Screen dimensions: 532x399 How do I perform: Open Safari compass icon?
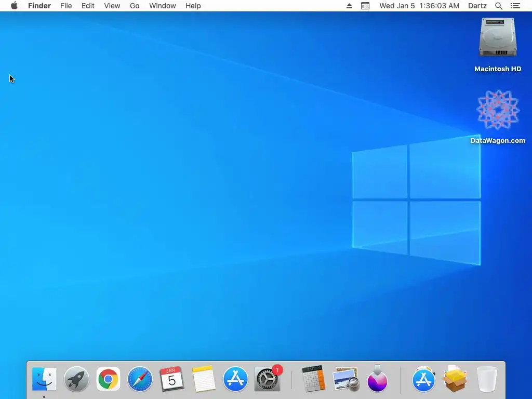tap(140, 379)
